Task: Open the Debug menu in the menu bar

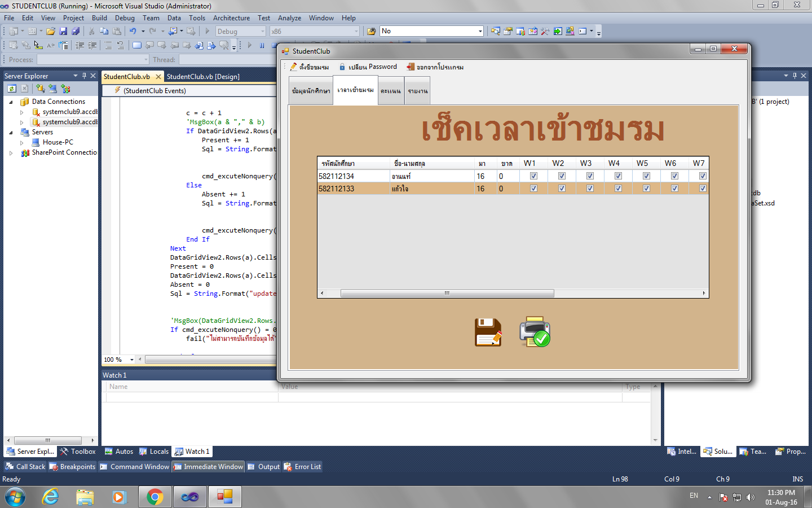Action: (x=125, y=18)
